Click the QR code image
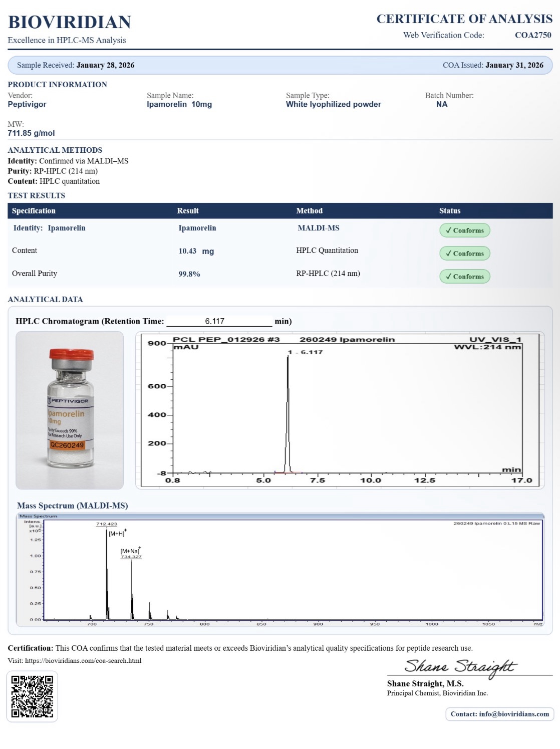Screen dimensions: 560x749 (32, 696)
